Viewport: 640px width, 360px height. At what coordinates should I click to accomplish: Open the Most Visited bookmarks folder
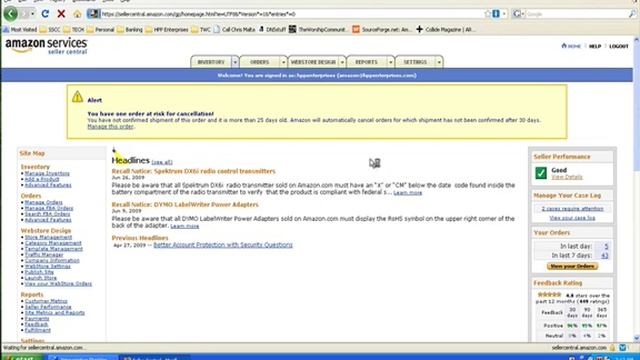point(20,29)
